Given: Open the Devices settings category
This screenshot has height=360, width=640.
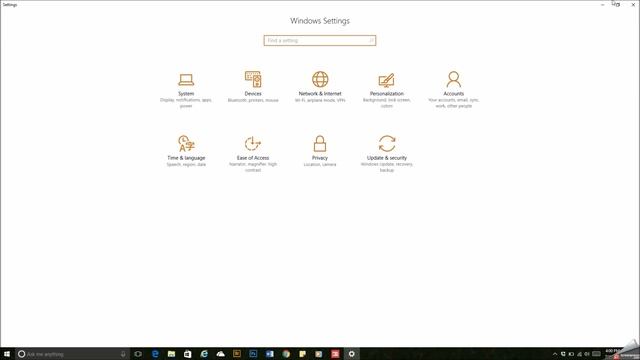Looking at the screenshot, I should [253, 87].
